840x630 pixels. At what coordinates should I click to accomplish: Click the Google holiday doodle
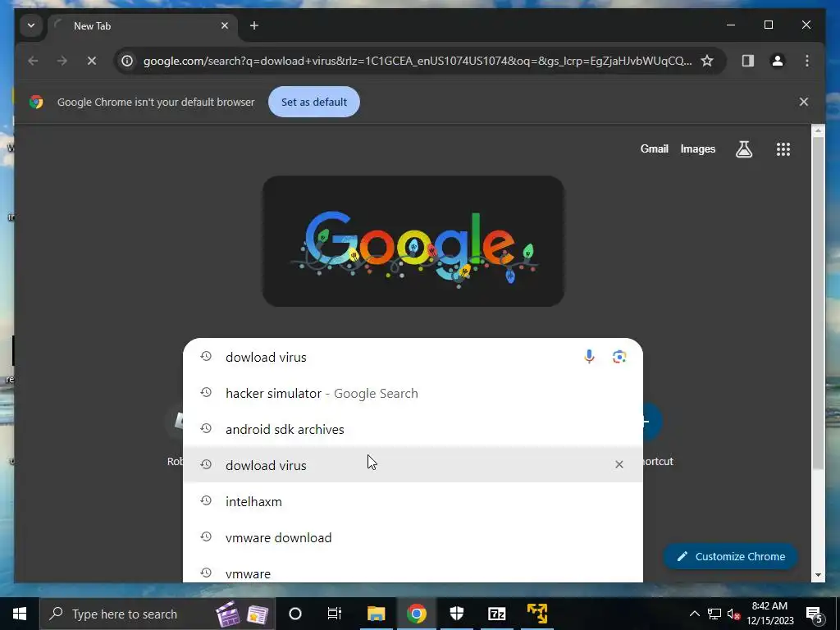coord(413,241)
